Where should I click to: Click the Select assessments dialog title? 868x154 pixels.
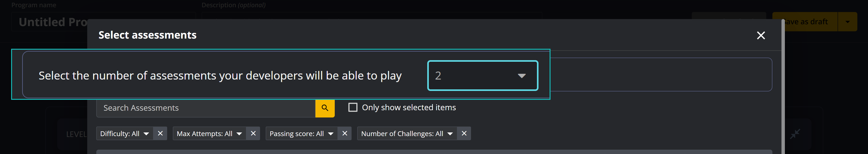tap(147, 35)
